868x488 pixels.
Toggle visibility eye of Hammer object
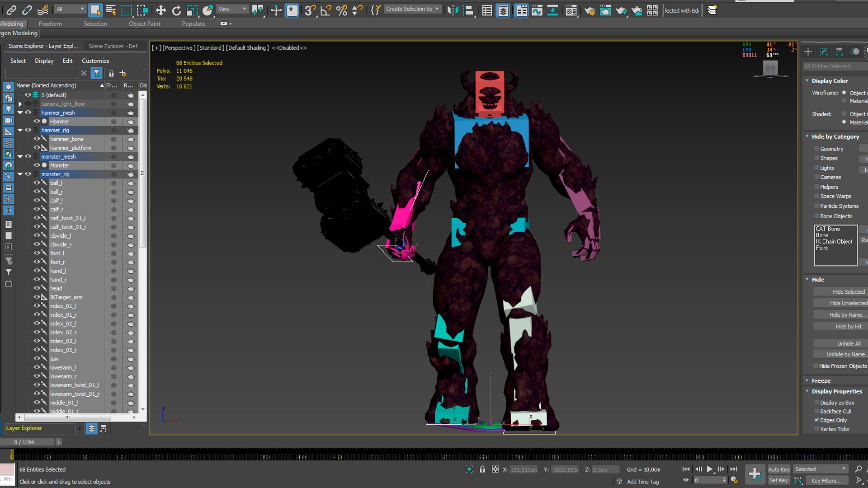pyautogui.click(x=37, y=121)
